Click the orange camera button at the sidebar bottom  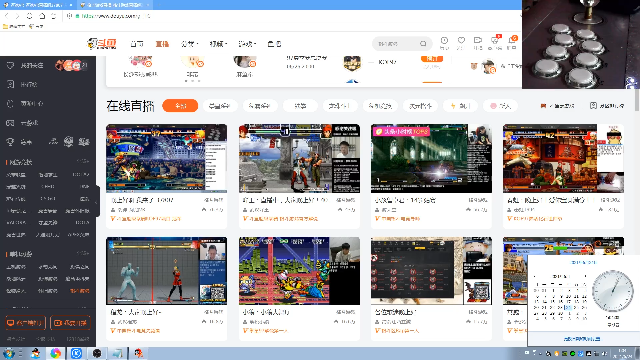(x=71, y=323)
